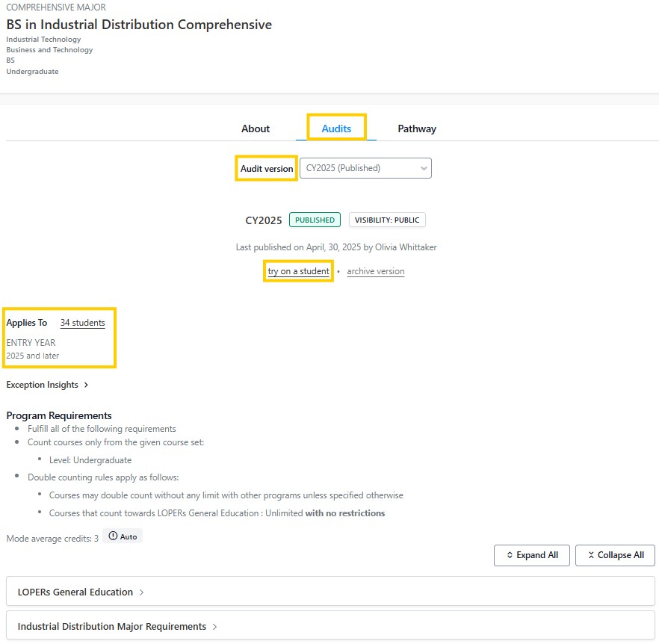Screen dimensions: 659x644
Task: Click the Undergraduate level text under the title
Action: pyautogui.click(x=32, y=72)
